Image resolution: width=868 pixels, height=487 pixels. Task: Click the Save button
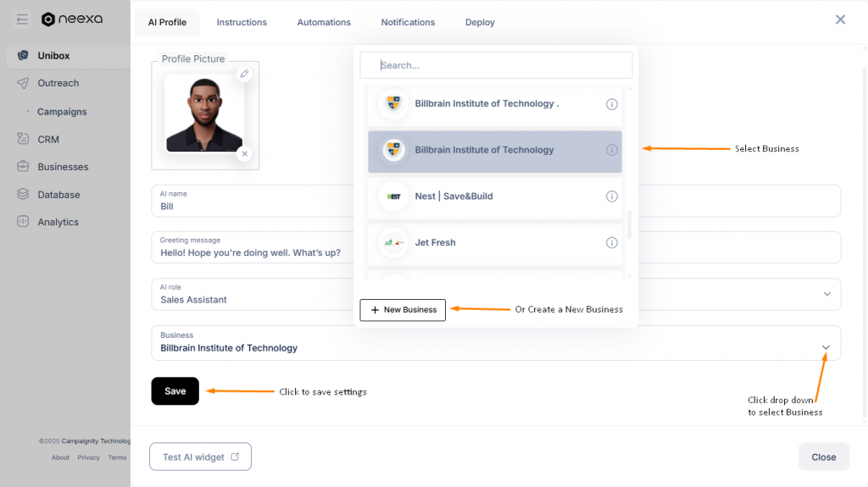point(175,391)
